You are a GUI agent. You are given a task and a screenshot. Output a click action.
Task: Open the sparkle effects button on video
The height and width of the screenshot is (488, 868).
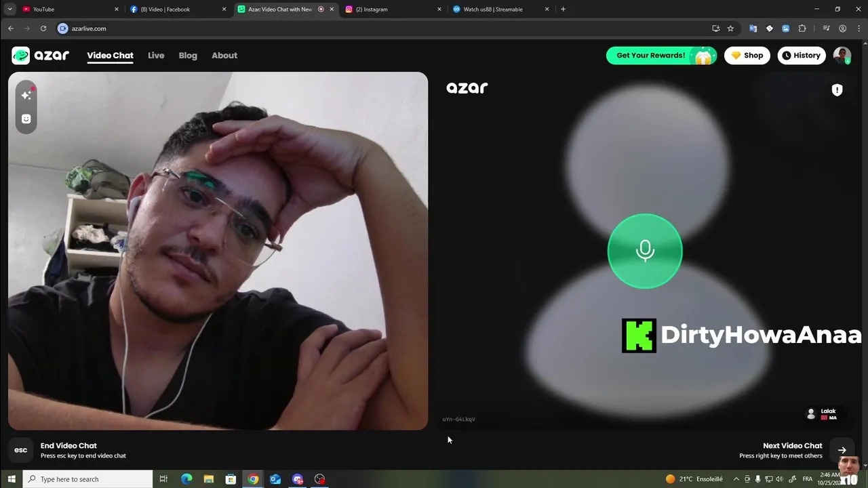[26, 96]
